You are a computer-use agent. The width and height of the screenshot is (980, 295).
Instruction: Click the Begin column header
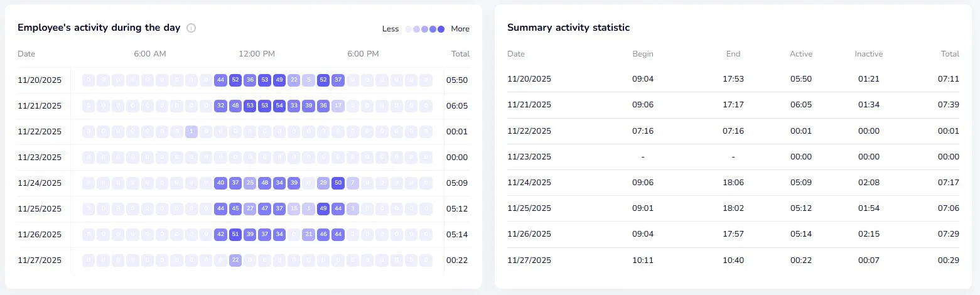(x=643, y=54)
